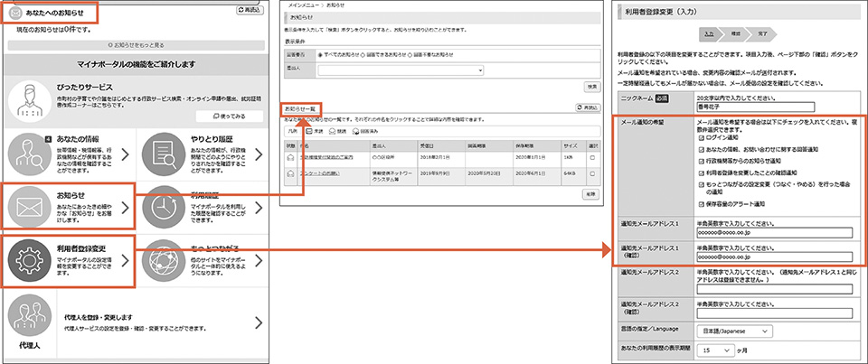The width and height of the screenshot is (868, 364).
Task: Click the 通知先メールアドレス2 input field
Action: (775, 289)
